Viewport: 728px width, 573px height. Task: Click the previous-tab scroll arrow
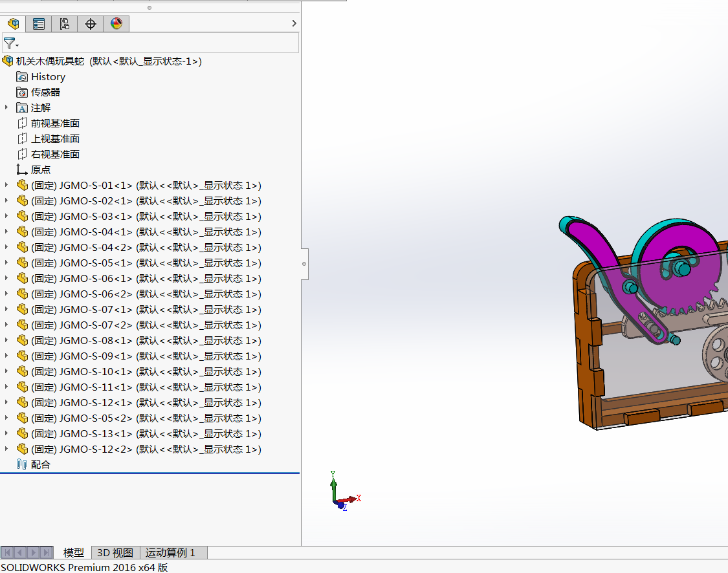click(20, 552)
